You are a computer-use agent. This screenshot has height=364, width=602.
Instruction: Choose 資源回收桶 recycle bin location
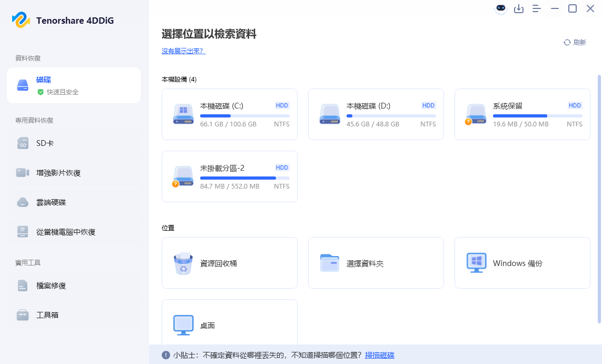pyautogui.click(x=229, y=263)
